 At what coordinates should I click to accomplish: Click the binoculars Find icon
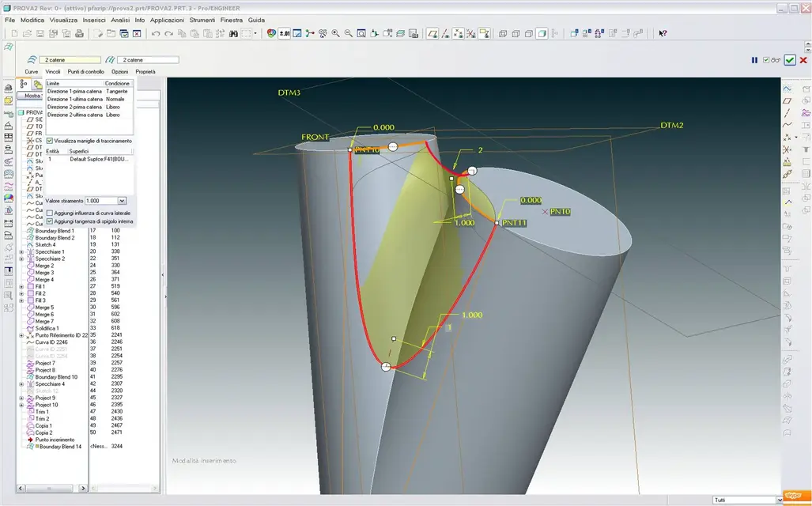point(233,34)
